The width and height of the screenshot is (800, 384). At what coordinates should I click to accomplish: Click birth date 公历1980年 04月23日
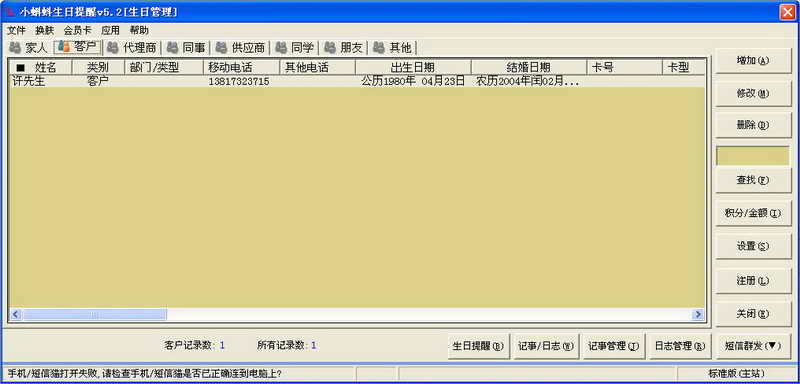[x=413, y=81]
